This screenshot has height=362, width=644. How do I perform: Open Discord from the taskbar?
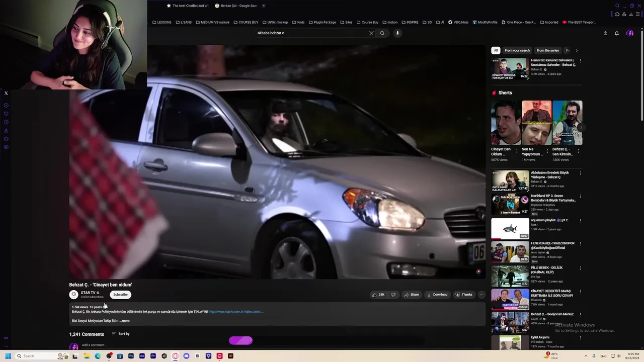click(186, 356)
